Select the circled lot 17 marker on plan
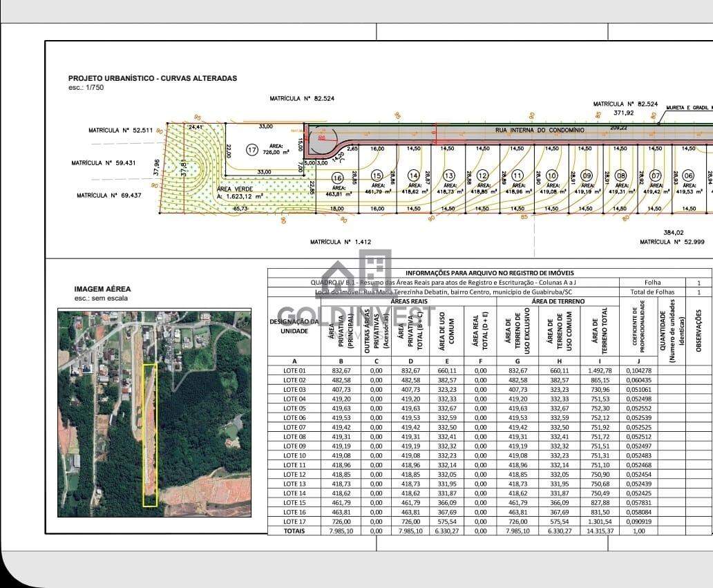Screen dimensions: 713x588 [x=252, y=150]
